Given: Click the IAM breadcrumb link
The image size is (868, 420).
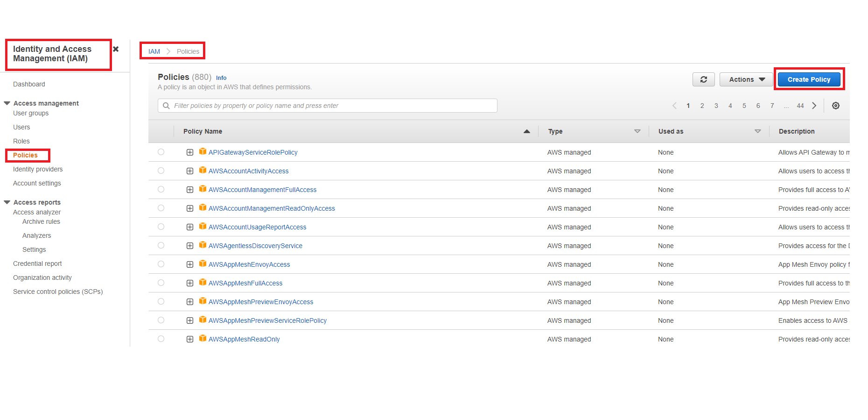Looking at the screenshot, I should 154,51.
